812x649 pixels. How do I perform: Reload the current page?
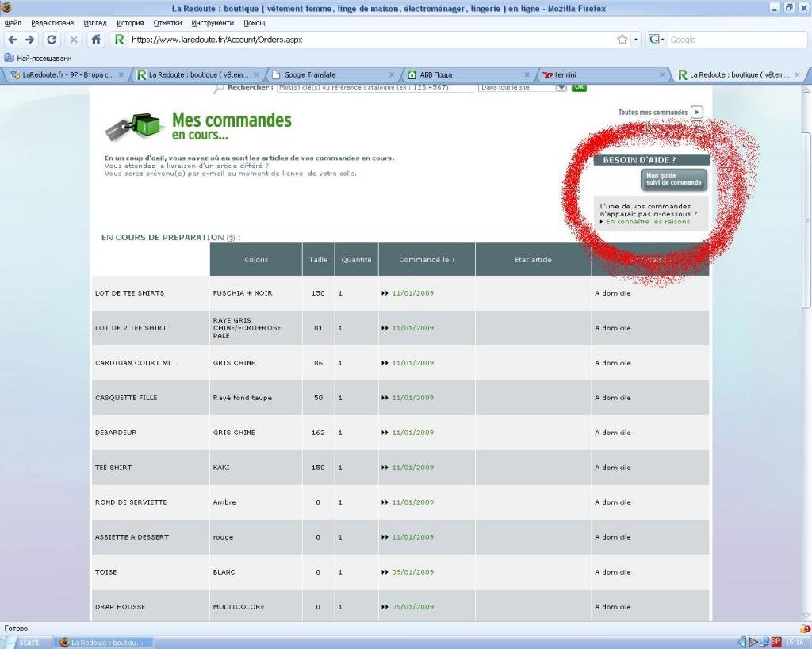coord(52,40)
